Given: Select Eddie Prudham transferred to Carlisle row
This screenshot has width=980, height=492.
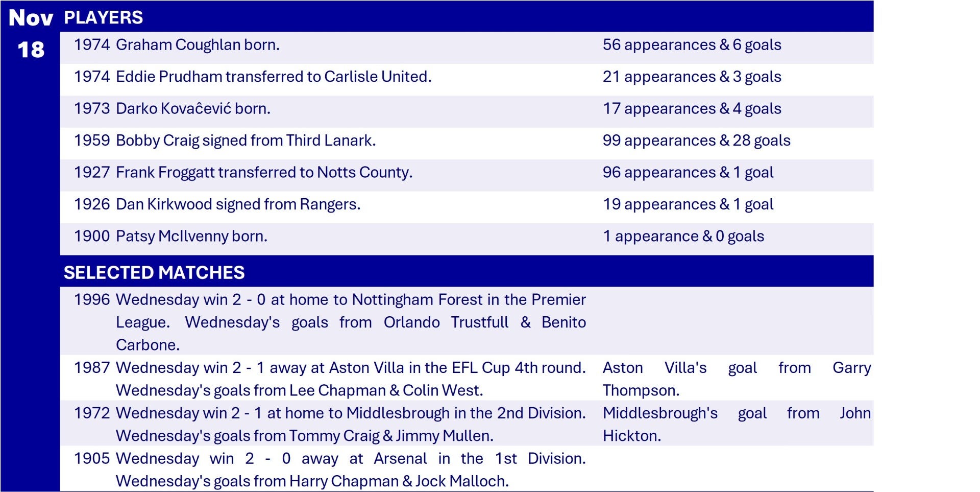Looking at the screenshot, I should pos(274,77).
